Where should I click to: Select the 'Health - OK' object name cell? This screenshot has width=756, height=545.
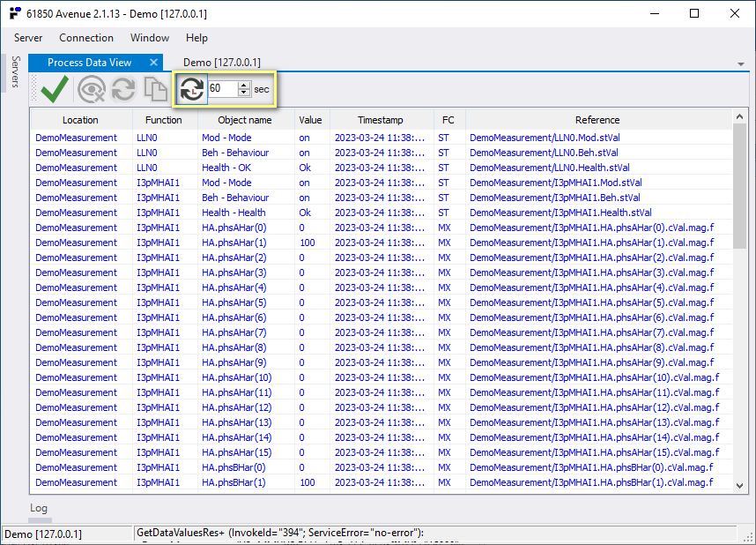[226, 168]
